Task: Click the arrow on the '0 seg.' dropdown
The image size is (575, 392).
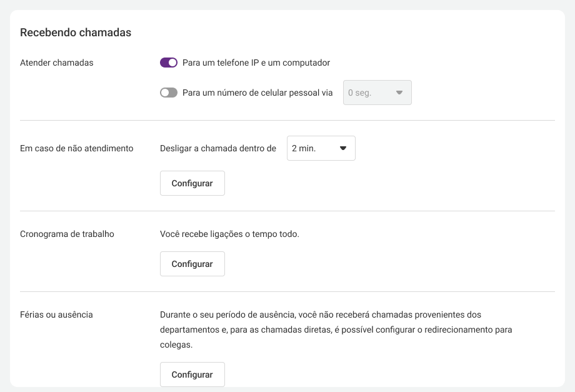Action: point(399,93)
